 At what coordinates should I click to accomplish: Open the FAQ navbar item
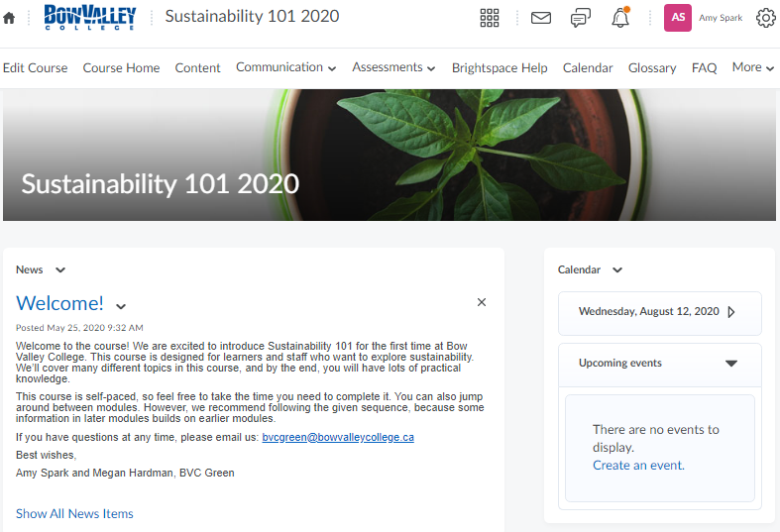pos(704,67)
